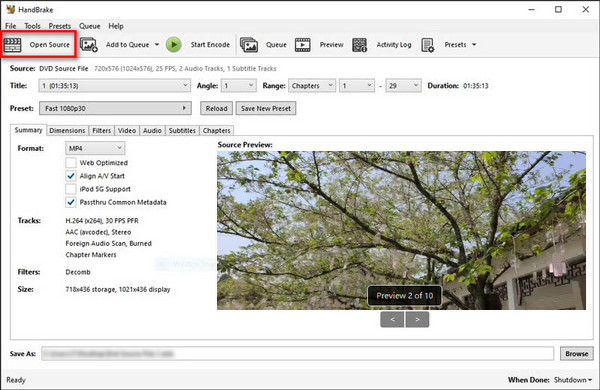Uncheck Passthru Common Metadata checkbox

71,202
